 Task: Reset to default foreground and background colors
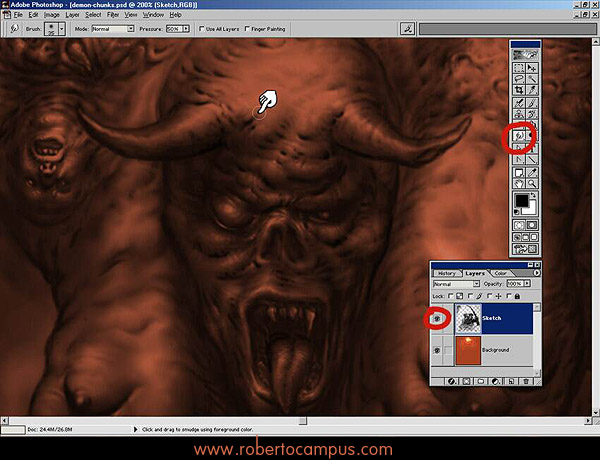517,212
